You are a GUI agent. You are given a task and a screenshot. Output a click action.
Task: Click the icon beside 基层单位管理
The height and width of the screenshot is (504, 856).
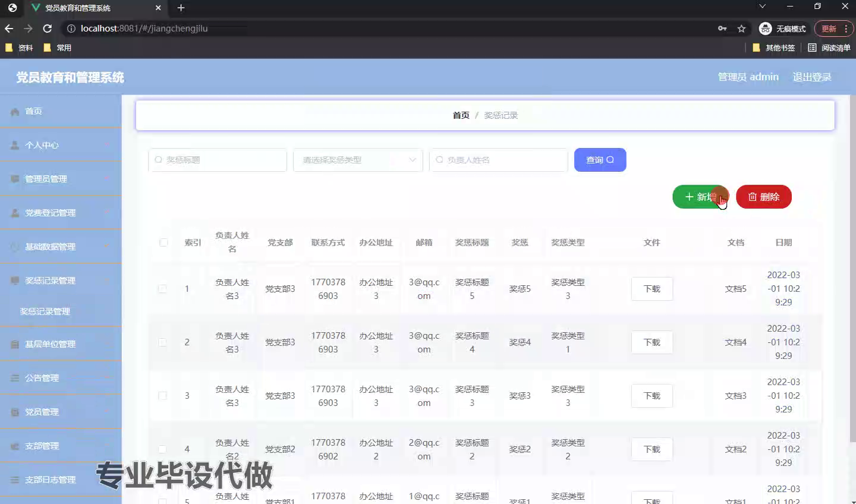(15, 344)
